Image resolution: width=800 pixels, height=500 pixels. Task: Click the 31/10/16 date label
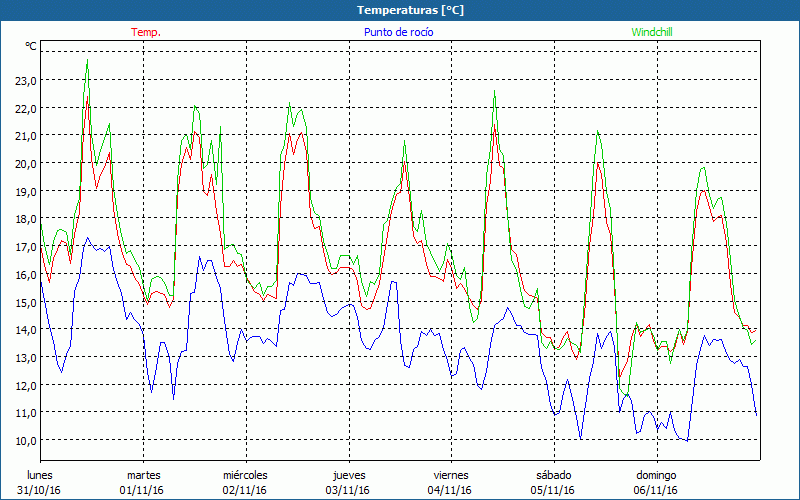[40, 490]
